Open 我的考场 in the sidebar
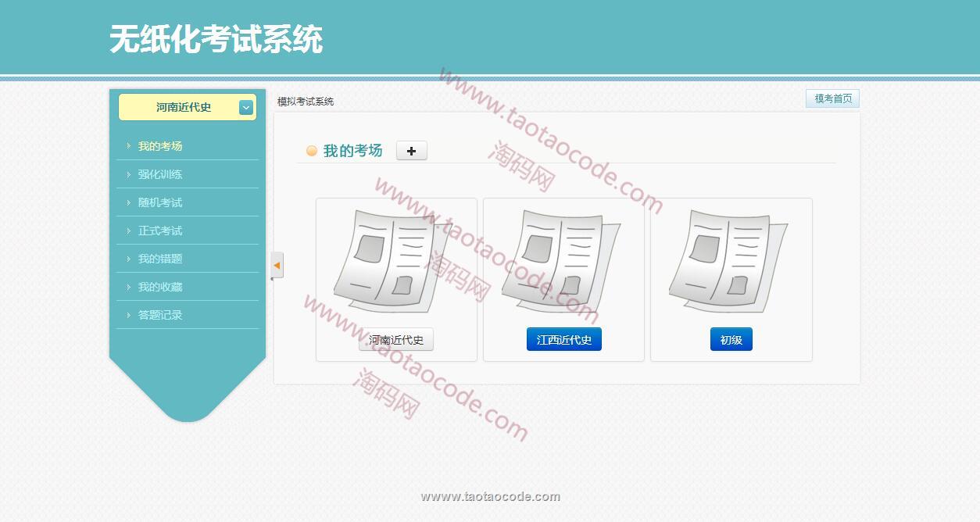 (x=160, y=146)
